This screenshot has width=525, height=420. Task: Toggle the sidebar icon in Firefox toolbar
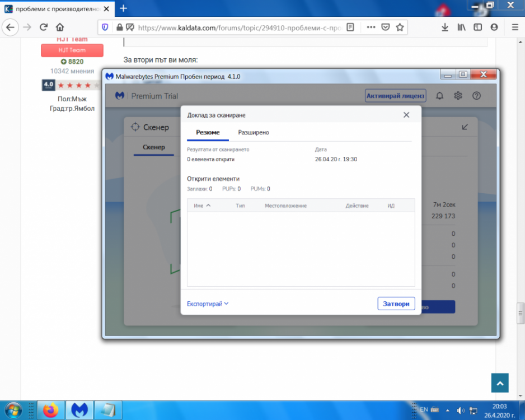(478, 27)
